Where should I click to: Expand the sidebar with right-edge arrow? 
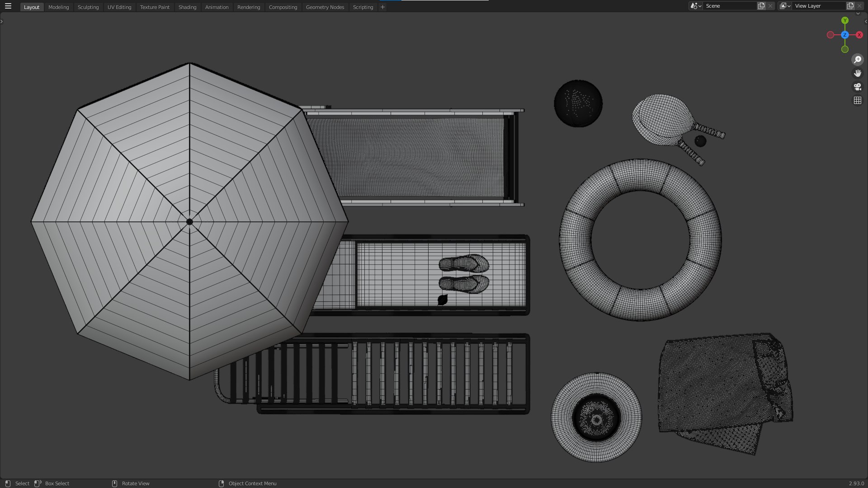coord(866,21)
